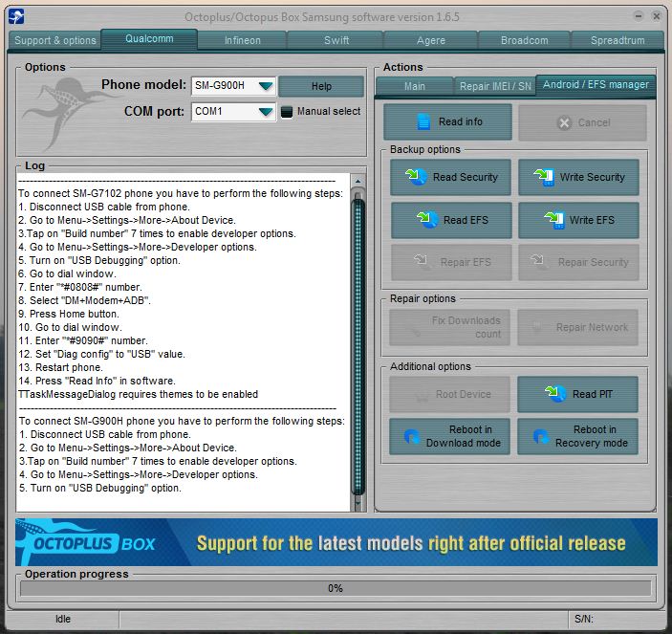Viewport: 672px width, 634px height.
Task: Click the Write Security button label
Action: [593, 177]
